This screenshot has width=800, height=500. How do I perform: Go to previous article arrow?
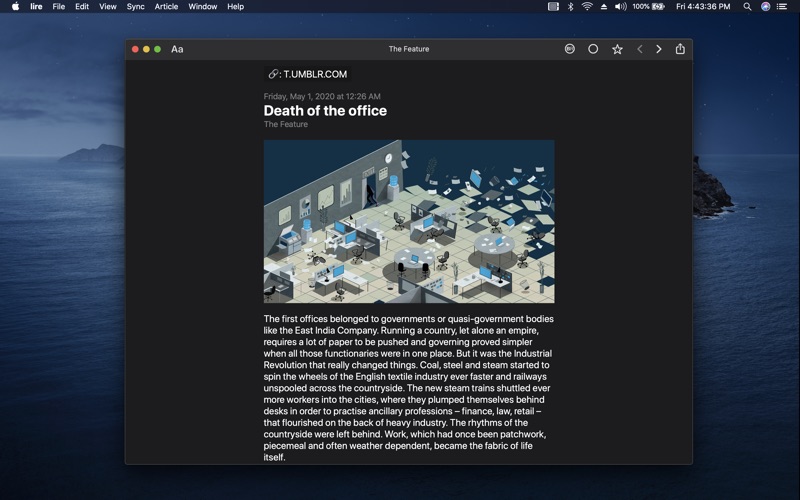[640, 49]
